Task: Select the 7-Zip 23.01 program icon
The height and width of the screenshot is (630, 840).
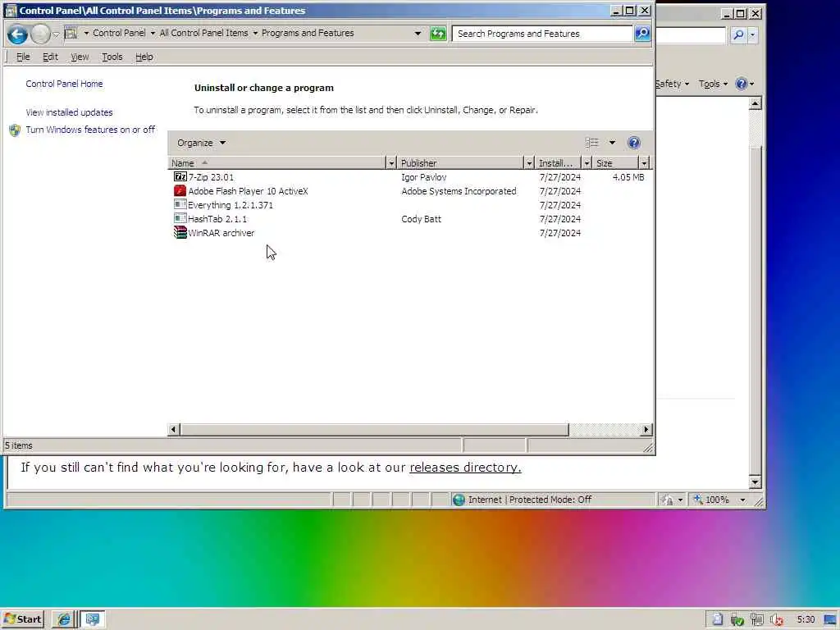Action: tap(180, 177)
